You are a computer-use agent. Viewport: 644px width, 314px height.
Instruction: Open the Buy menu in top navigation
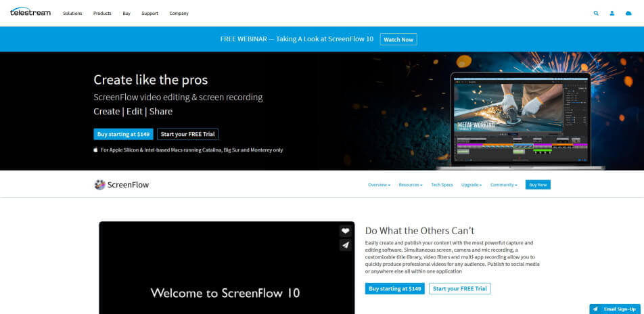[x=127, y=14]
